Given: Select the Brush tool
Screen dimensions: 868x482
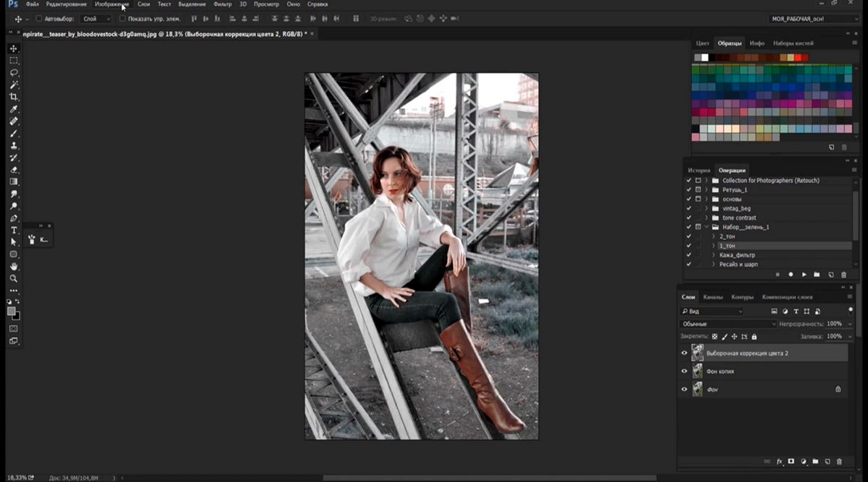Looking at the screenshot, I should (14, 134).
